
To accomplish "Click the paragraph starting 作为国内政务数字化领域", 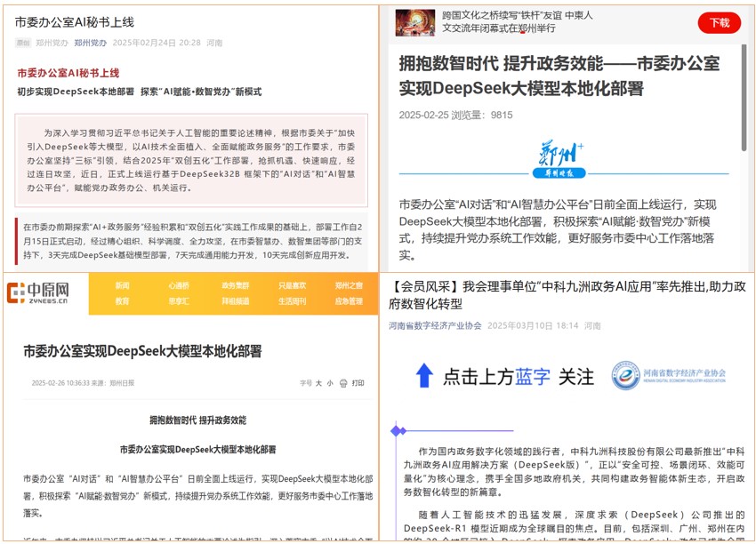I will pyautogui.click(x=575, y=472).
